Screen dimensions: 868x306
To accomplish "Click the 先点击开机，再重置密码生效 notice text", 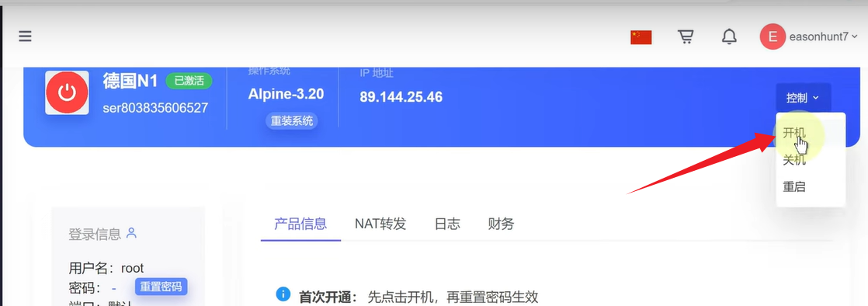I will pos(453,297).
